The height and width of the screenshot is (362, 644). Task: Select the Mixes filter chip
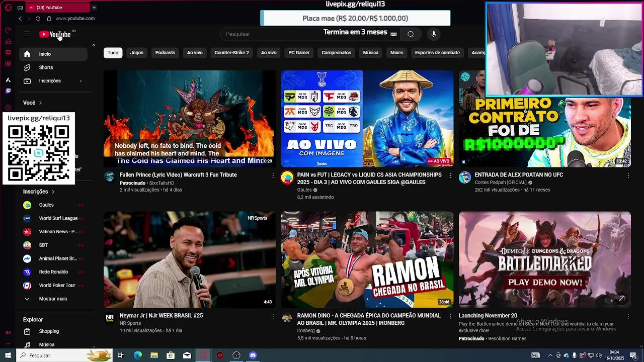(397, 53)
